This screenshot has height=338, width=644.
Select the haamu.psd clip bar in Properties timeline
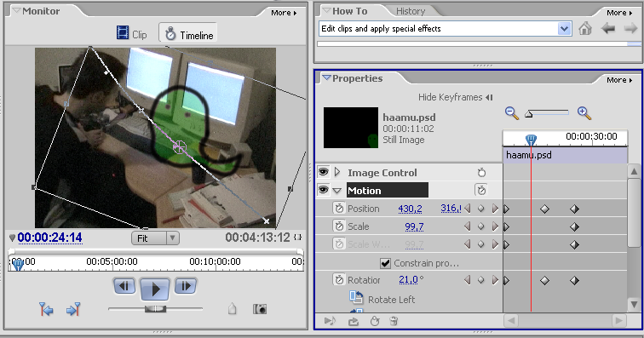pyautogui.click(x=565, y=155)
